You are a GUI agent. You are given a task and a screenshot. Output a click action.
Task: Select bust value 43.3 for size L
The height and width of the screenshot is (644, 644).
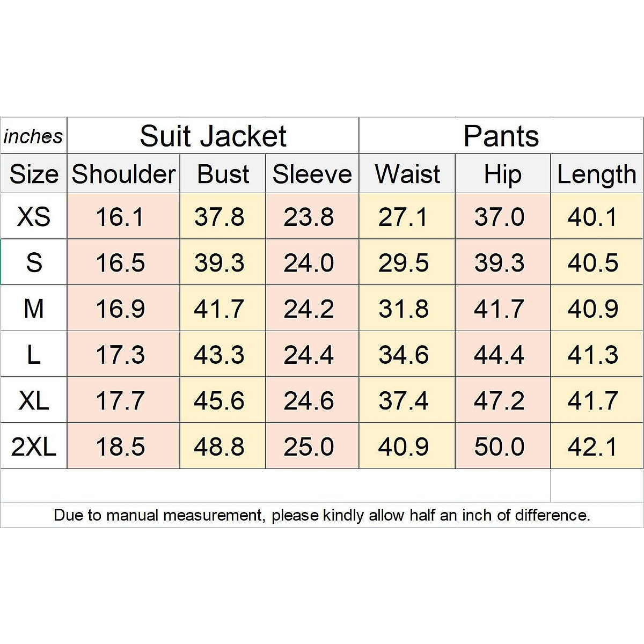[219, 355]
